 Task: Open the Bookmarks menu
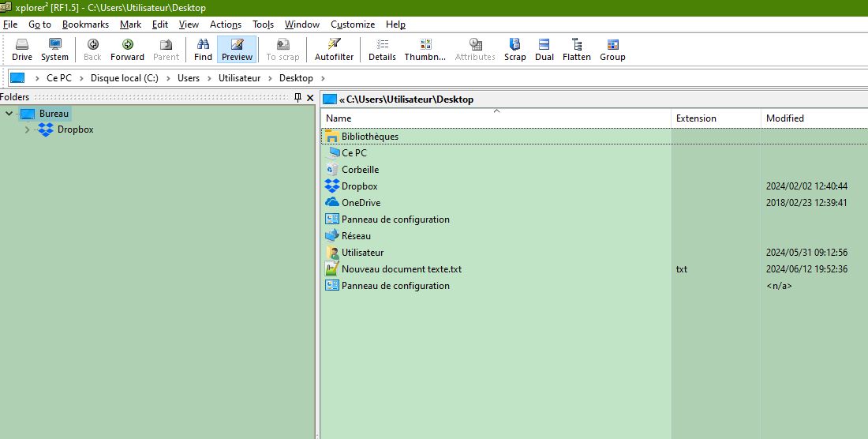(85, 24)
